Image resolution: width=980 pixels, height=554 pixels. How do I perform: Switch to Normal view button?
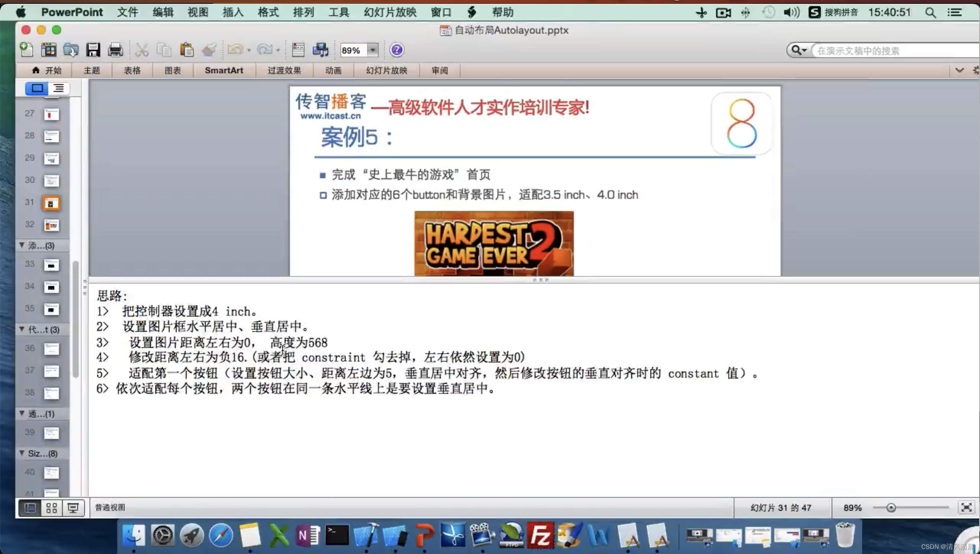click(30, 508)
